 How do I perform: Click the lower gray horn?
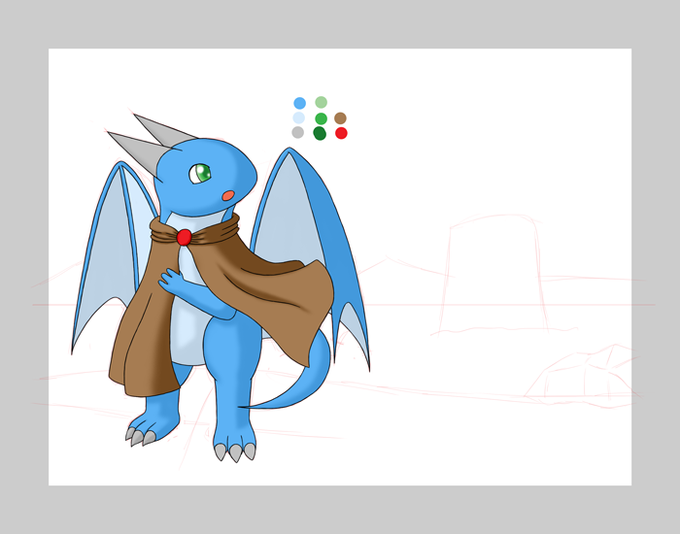coord(139,150)
